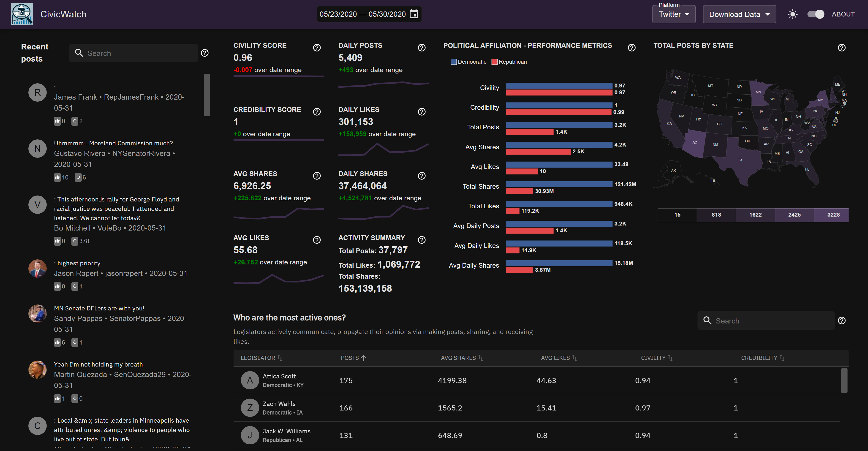Click the Republican Avg Shares bar
The width and height of the screenshot is (868, 451).
538,152
